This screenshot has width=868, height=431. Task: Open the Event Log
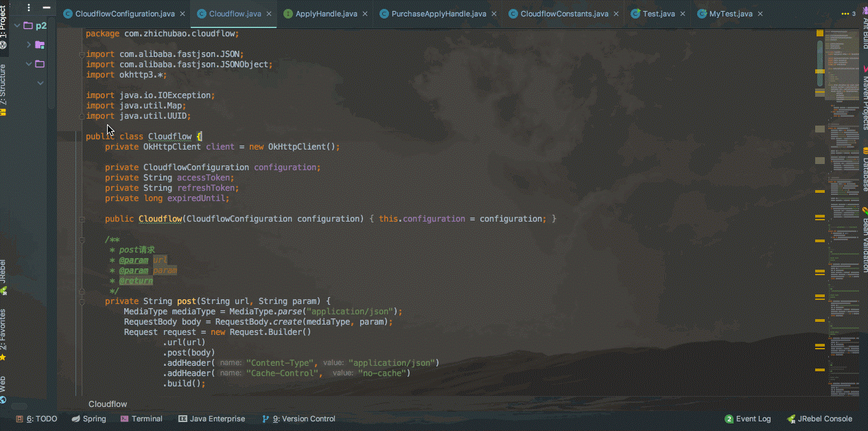[x=748, y=419]
